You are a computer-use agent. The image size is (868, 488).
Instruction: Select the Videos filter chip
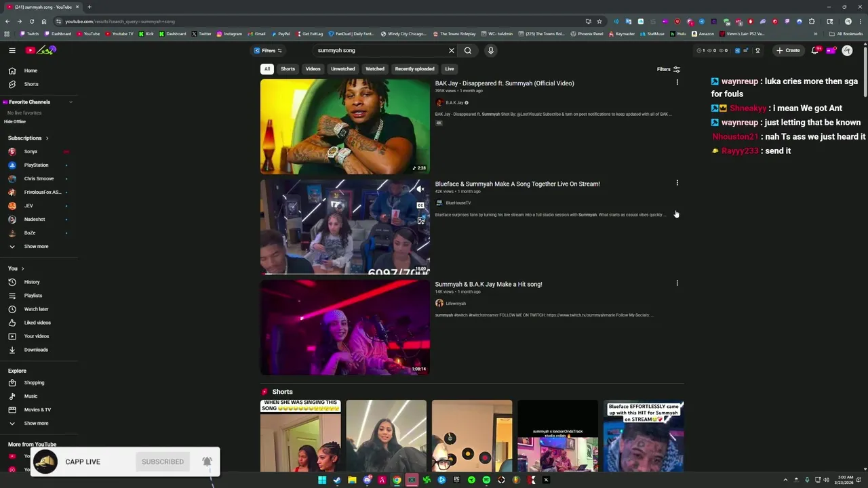pyautogui.click(x=313, y=68)
